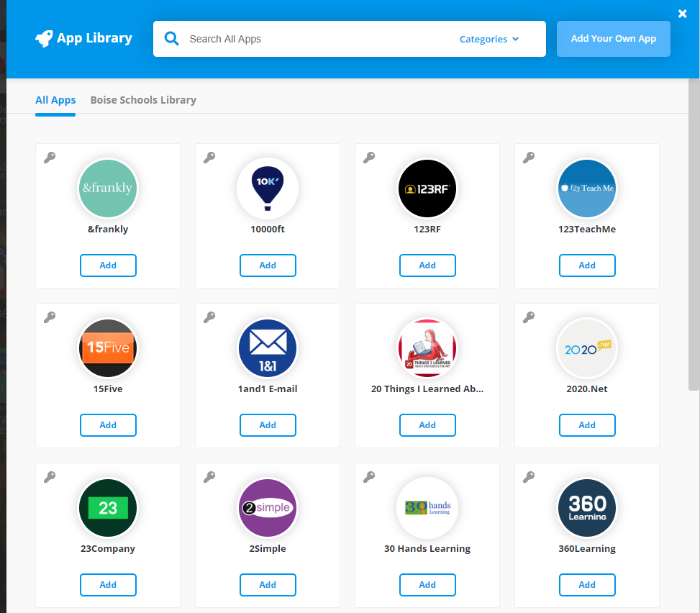
Task: Click the 15Five name label
Action: (108, 389)
